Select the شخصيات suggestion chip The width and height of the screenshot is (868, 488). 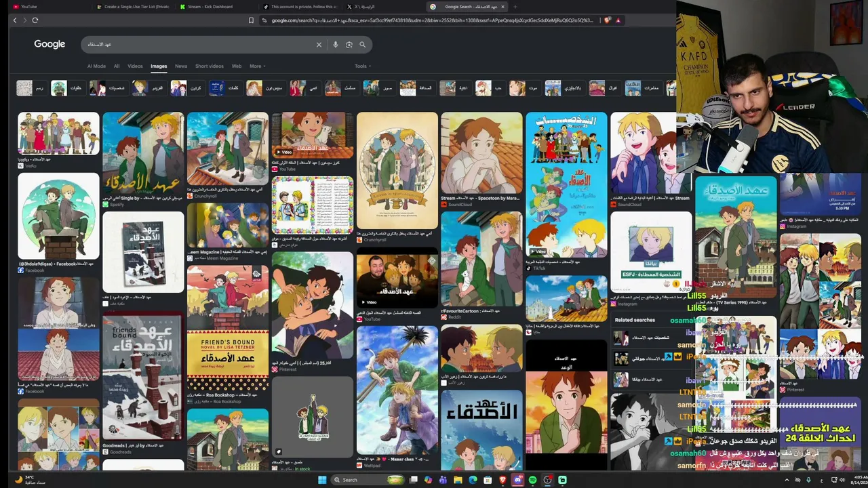point(108,88)
